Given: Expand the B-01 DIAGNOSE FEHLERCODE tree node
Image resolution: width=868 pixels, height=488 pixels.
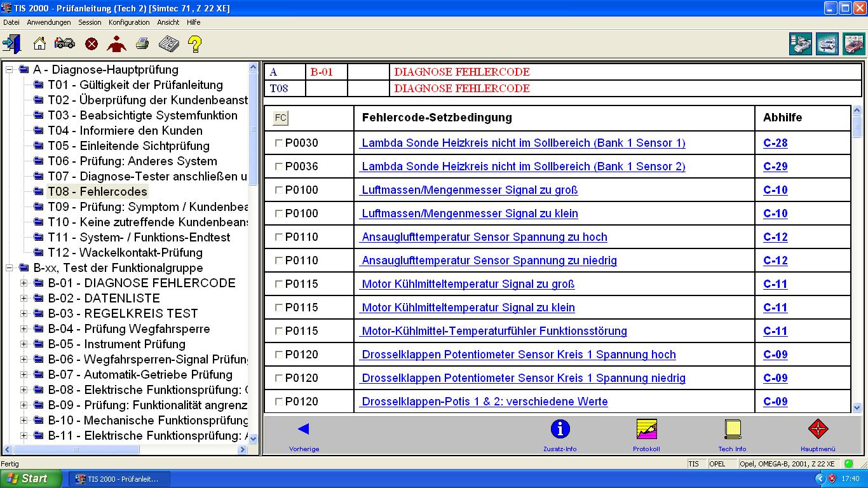Looking at the screenshot, I should click(24, 283).
